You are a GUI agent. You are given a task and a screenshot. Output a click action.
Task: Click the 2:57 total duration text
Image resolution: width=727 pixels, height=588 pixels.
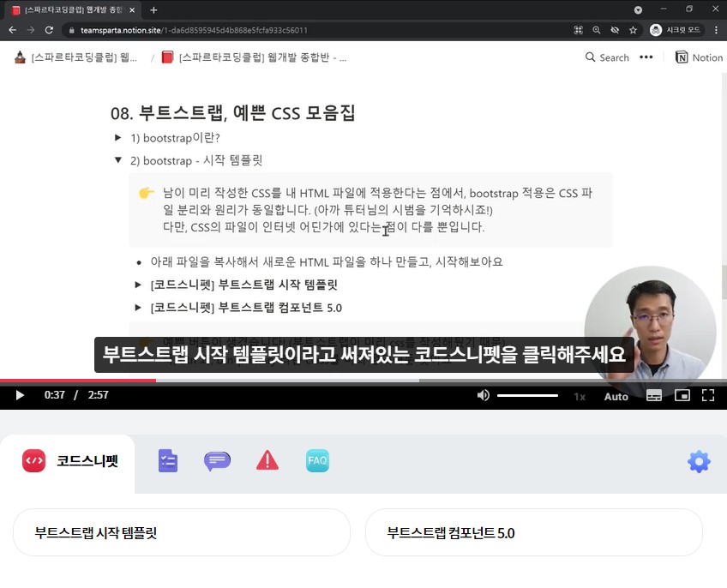point(99,395)
